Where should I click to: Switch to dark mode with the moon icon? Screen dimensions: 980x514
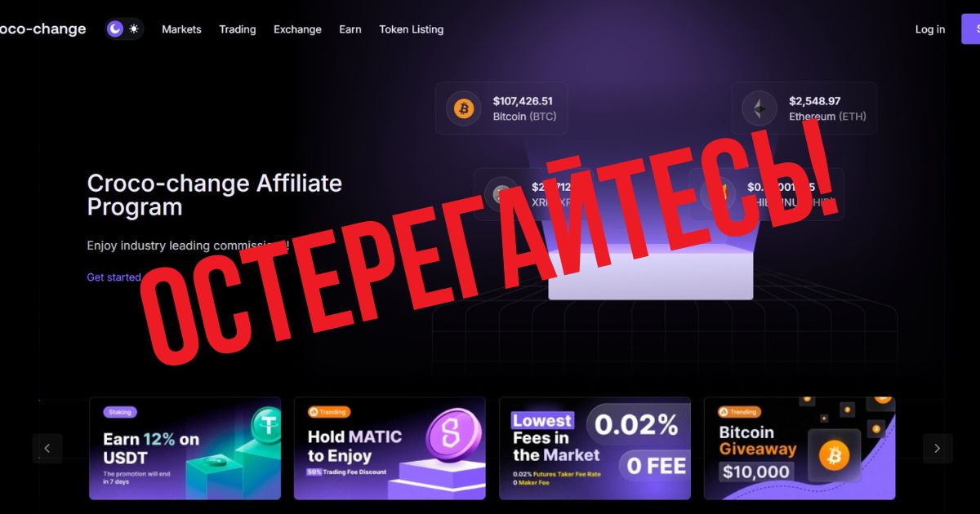point(115,29)
